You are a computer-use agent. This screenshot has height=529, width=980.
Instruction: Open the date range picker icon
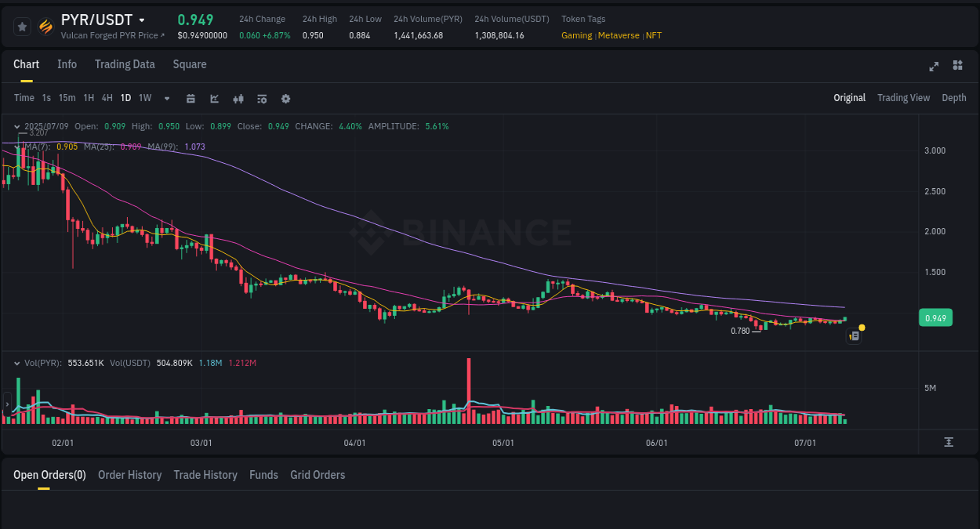(x=191, y=98)
